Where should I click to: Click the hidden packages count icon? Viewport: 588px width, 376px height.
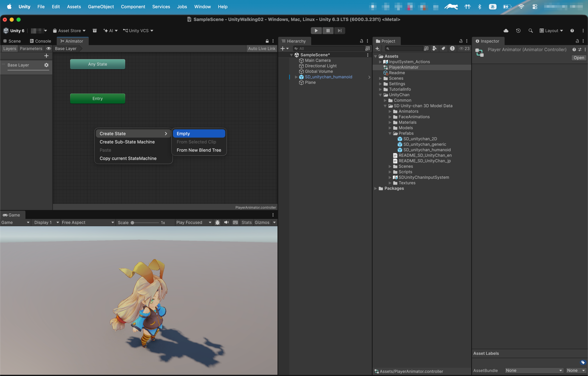click(464, 48)
